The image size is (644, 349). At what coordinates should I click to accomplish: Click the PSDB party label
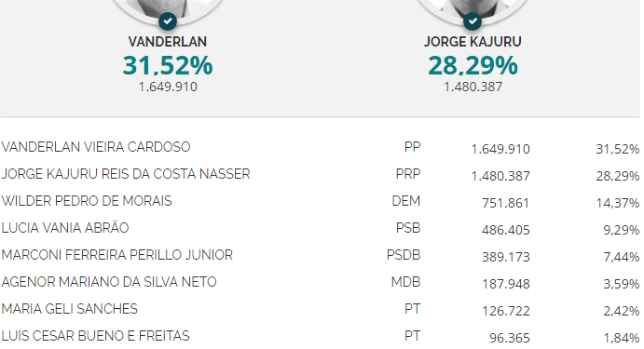coord(404,255)
